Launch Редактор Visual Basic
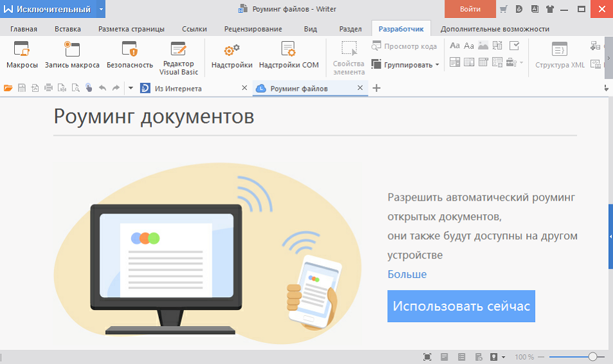Image resolution: width=613 pixels, height=364 pixels. click(179, 58)
